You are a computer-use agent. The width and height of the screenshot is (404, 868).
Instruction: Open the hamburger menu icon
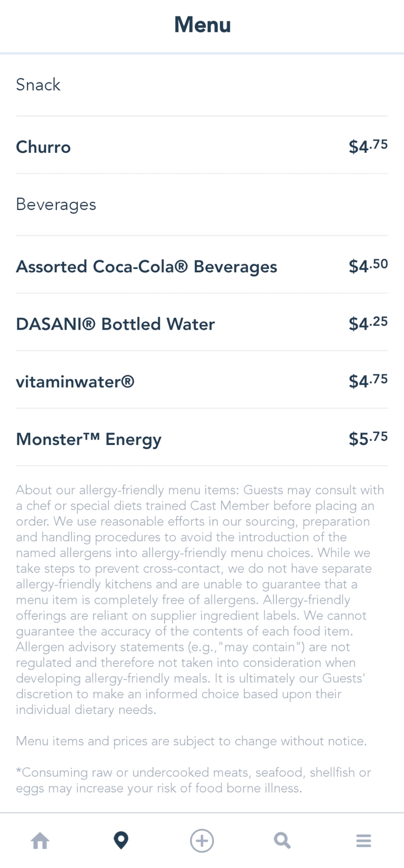point(363,841)
